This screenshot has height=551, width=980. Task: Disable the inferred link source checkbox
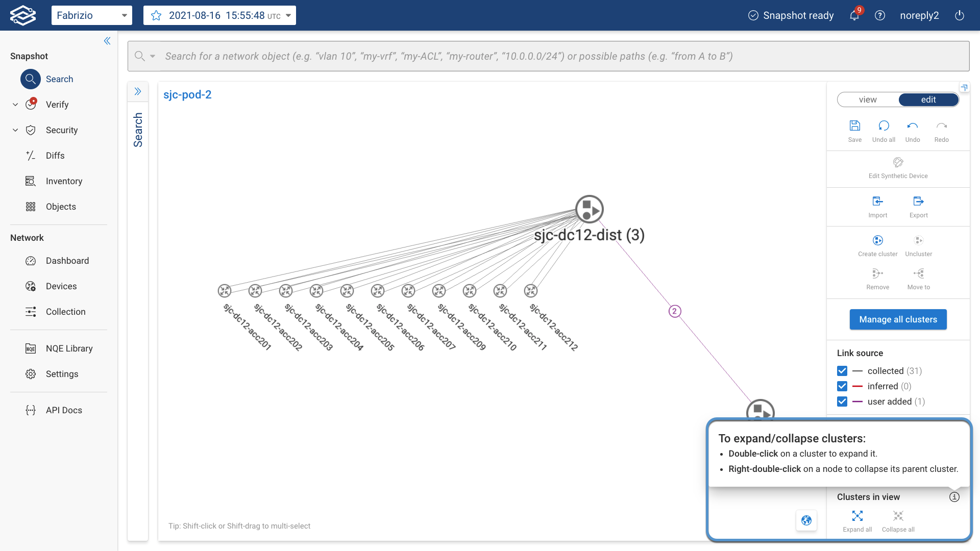click(842, 386)
